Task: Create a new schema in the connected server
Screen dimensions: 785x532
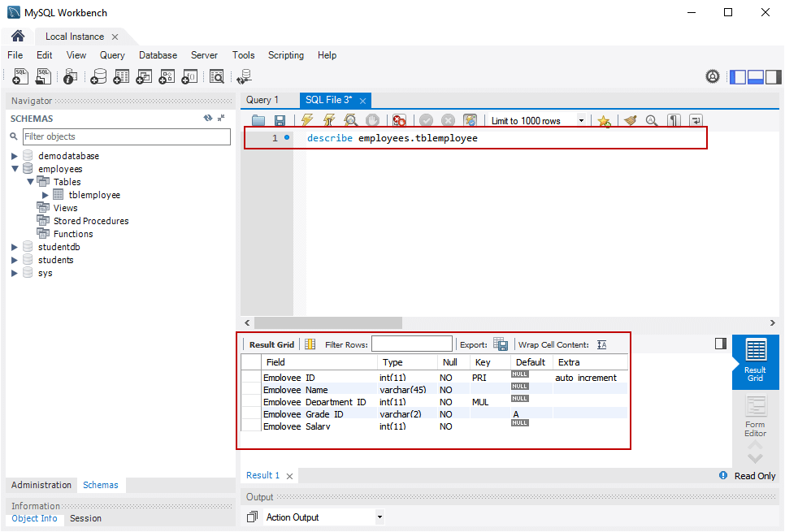Action: tap(98, 76)
